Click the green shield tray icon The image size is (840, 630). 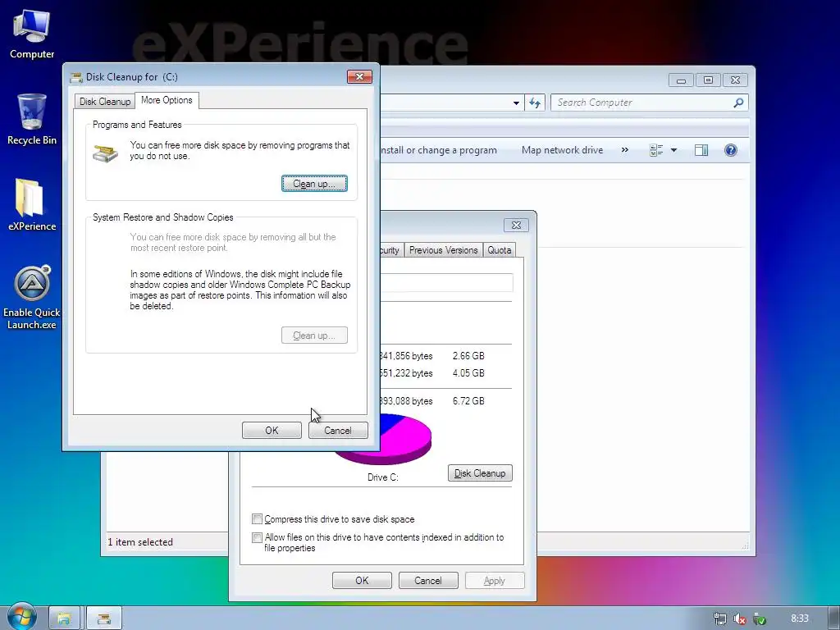[x=759, y=619]
